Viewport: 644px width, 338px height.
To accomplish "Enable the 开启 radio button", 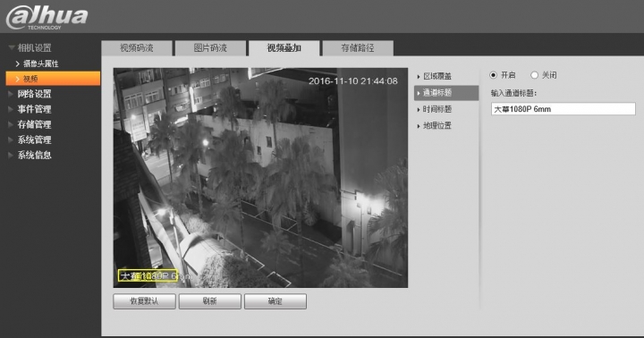I will (493, 75).
